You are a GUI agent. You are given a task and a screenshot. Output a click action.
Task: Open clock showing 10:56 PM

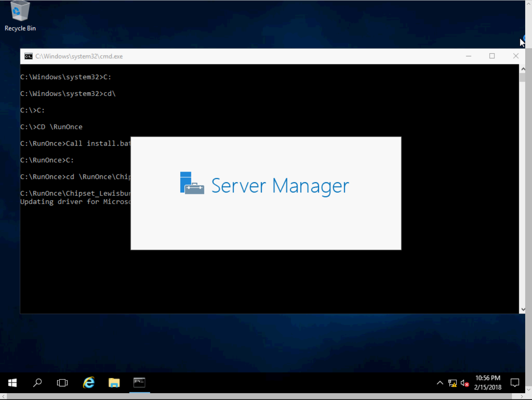coord(488,382)
